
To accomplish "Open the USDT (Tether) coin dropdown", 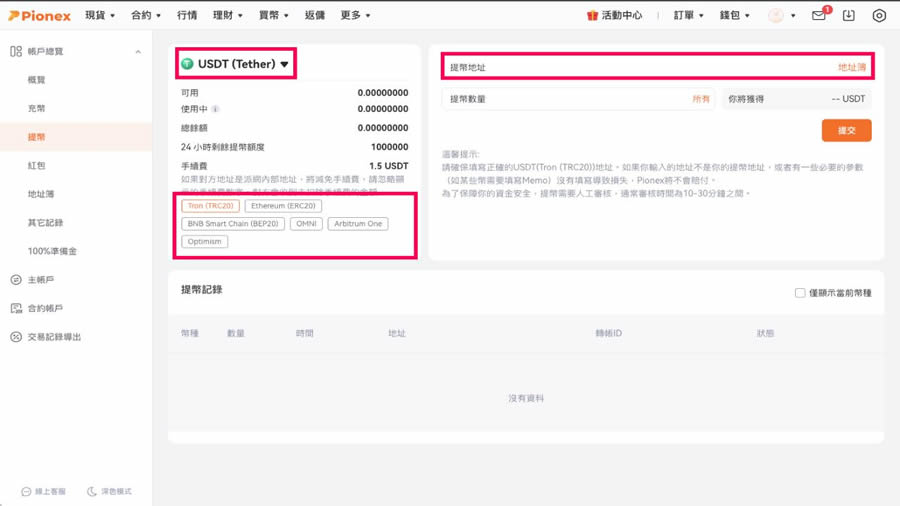I will point(236,64).
